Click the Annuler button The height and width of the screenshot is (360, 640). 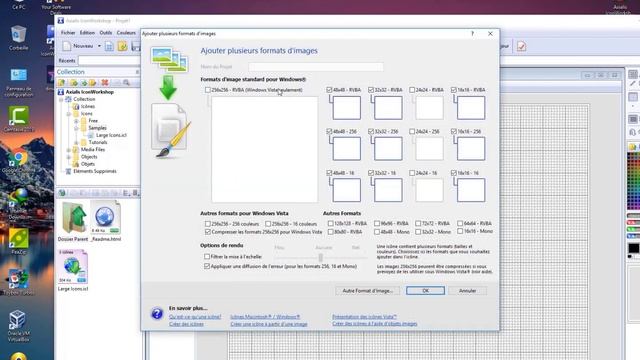pyautogui.click(x=467, y=291)
